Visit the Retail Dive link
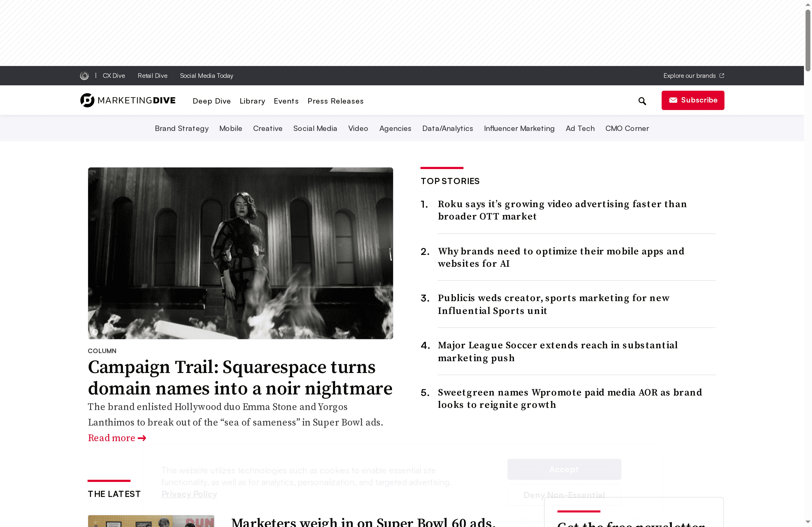812x527 pixels. point(153,76)
